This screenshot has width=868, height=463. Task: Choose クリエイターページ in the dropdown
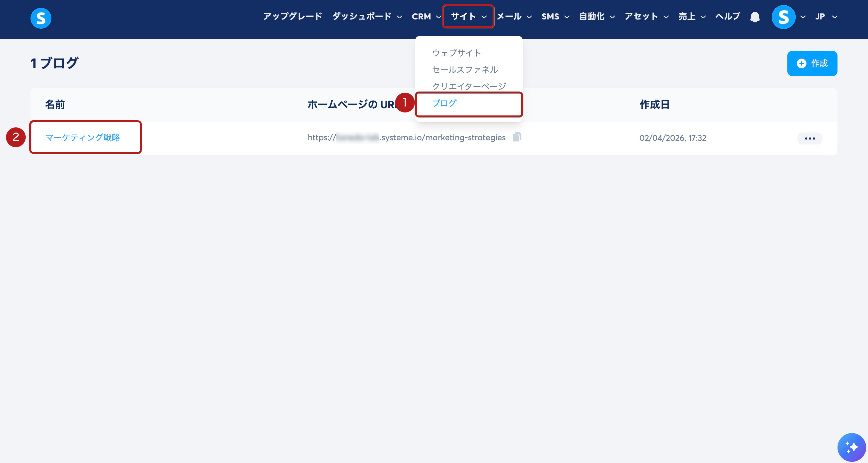point(469,86)
